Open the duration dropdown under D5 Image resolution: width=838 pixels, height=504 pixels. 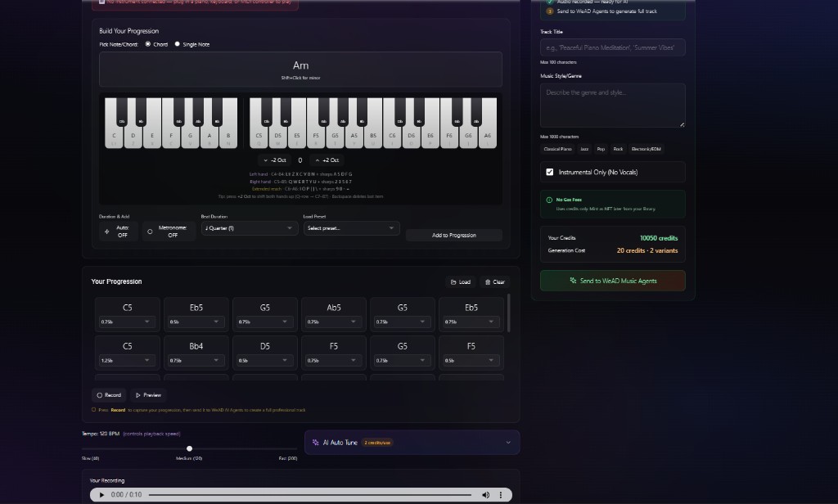(264, 360)
